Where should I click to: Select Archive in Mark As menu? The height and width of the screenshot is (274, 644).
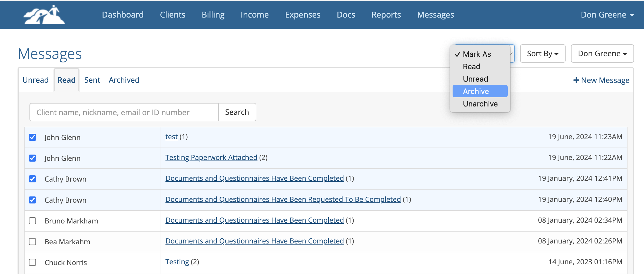pyautogui.click(x=480, y=91)
